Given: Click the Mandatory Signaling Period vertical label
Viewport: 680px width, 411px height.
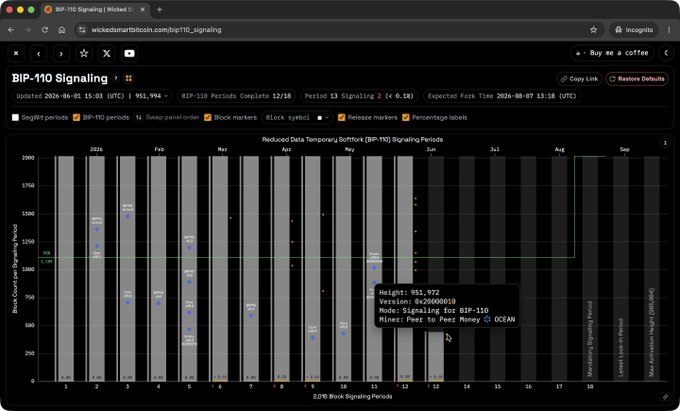Looking at the screenshot, I should [589, 339].
